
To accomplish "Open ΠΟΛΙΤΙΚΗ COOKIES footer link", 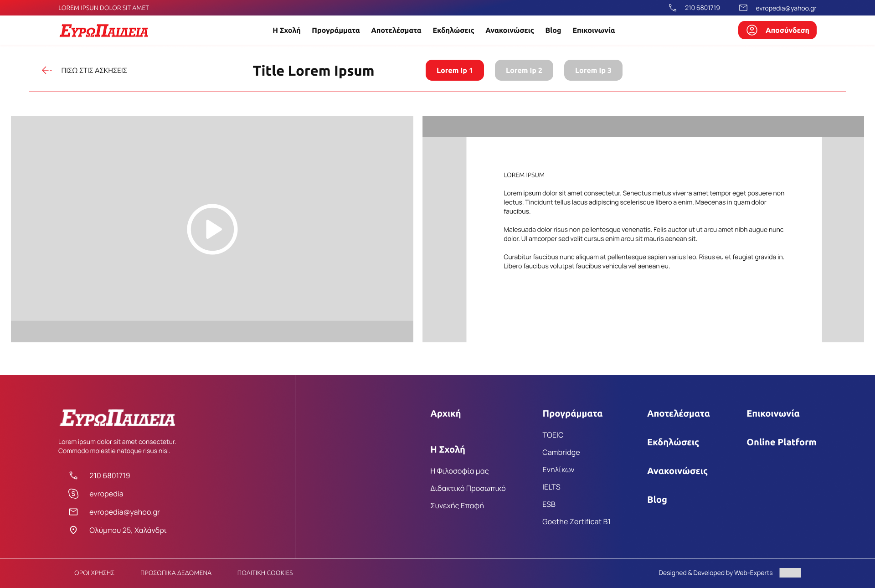I will (265, 573).
